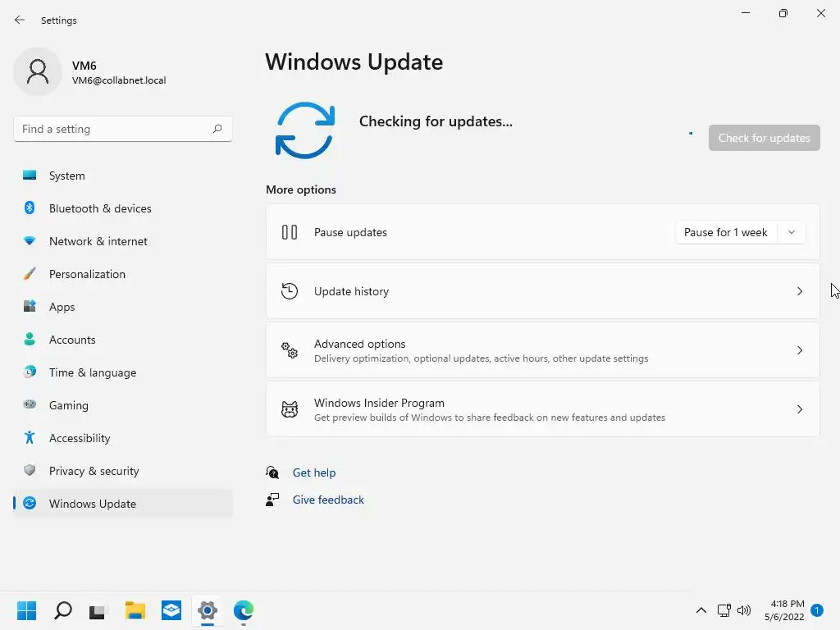
Task: Click the Time & language globe-clock icon
Action: [x=30, y=372]
